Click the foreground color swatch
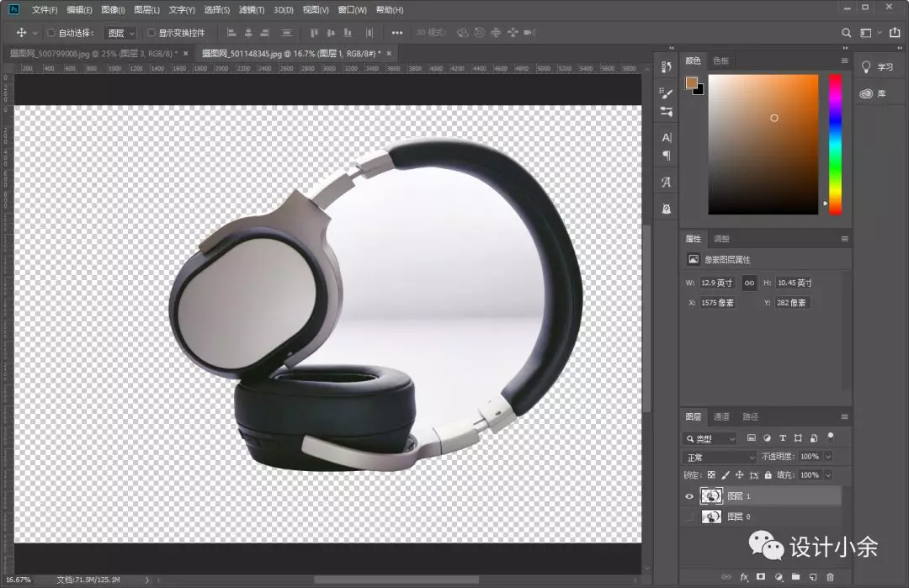909x588 pixels. pos(691,82)
